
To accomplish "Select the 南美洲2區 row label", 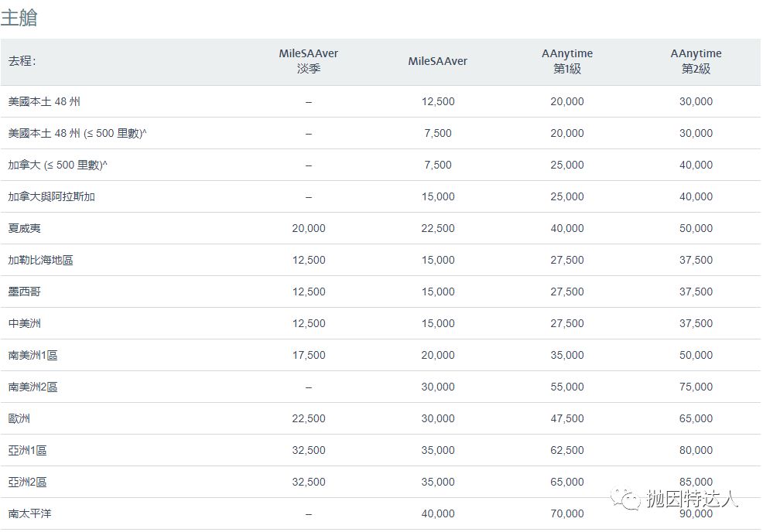I will [x=33, y=387].
